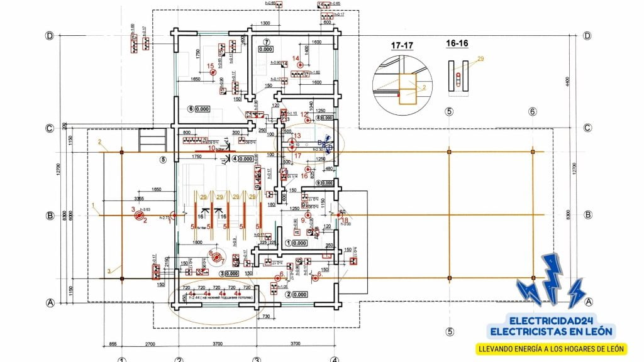Click the circled axis 6 marker near the section details

point(532,112)
